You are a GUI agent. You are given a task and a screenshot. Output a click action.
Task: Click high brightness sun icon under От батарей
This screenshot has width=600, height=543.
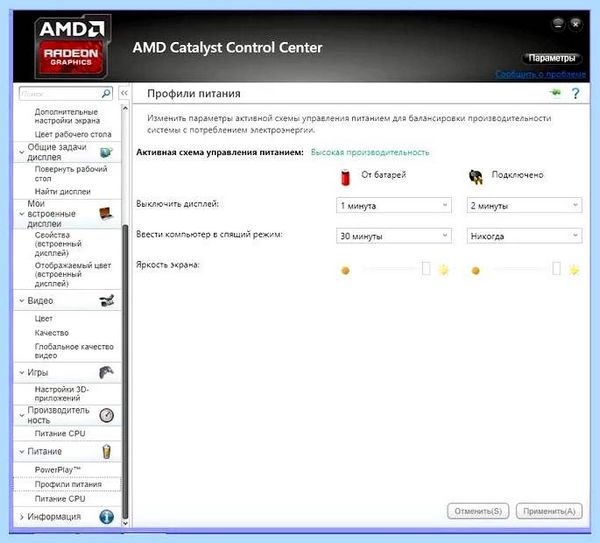443,270
